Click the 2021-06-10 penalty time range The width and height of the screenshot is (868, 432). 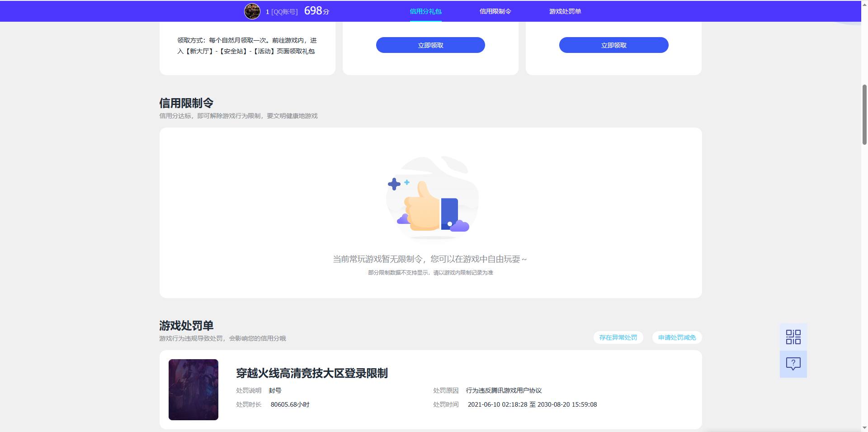(x=532, y=404)
